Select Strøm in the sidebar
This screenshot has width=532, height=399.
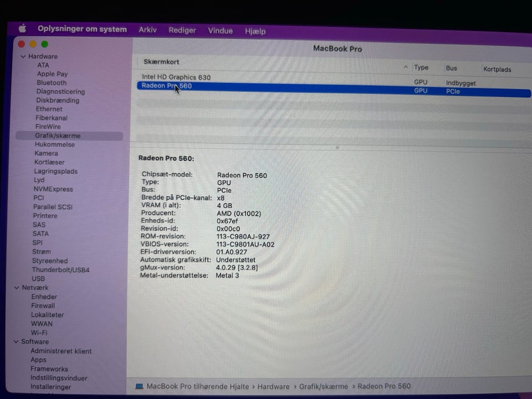tap(42, 252)
